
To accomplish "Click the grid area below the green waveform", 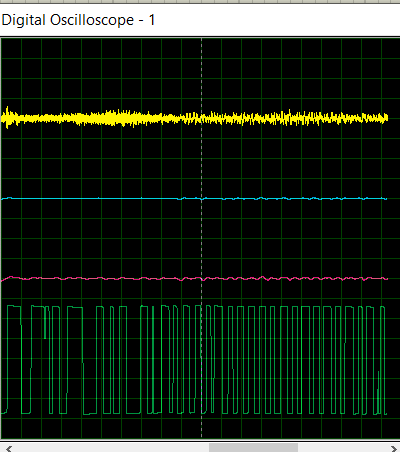I will [200, 427].
